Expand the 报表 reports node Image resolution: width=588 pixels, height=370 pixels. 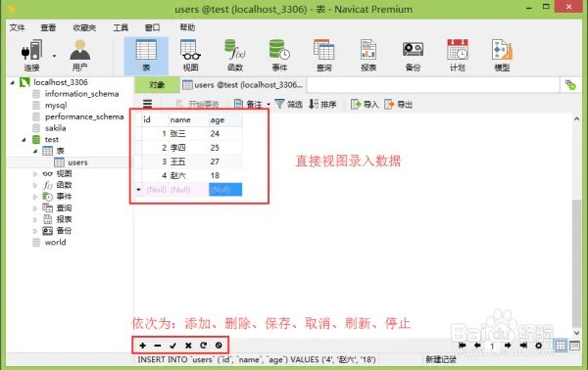tap(35, 220)
